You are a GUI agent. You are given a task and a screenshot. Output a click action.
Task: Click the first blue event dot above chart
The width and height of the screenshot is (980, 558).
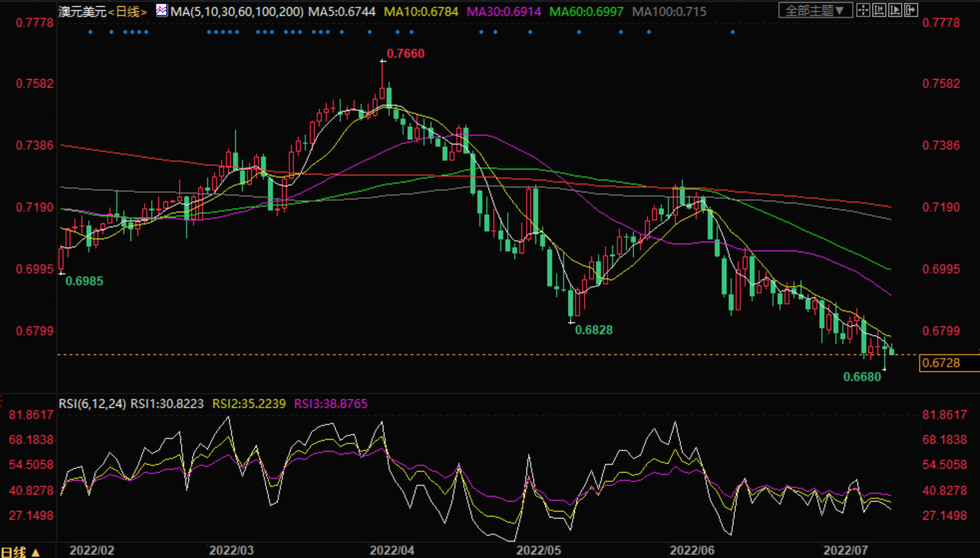point(90,32)
